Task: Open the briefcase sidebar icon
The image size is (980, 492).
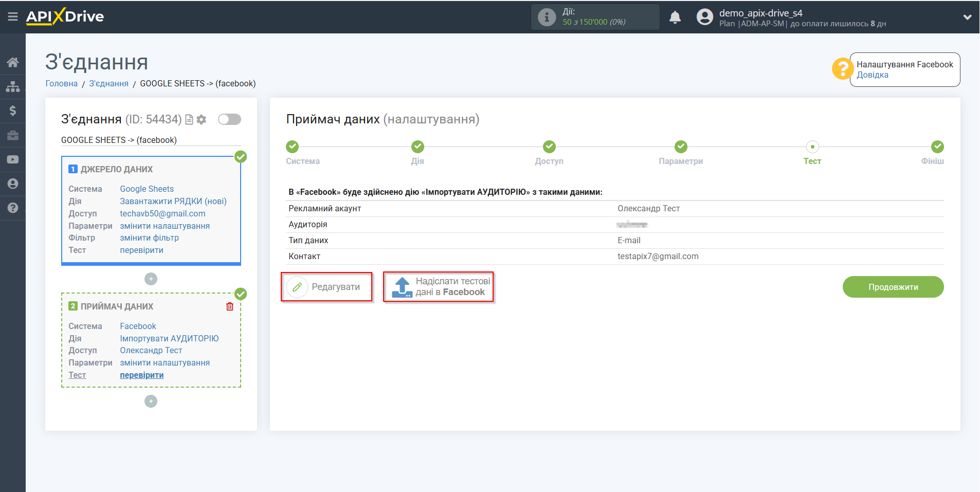Action: (x=13, y=135)
